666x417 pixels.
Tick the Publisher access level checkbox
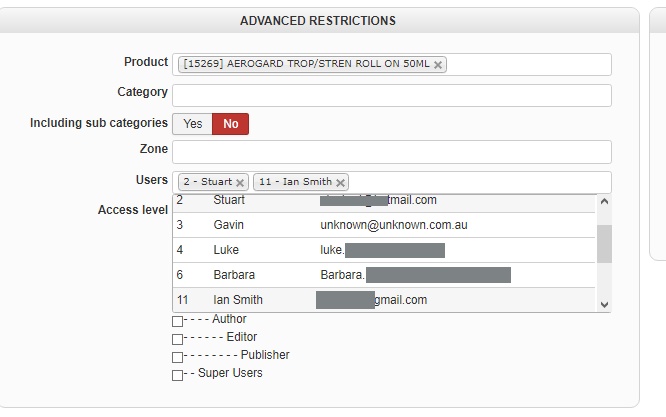(x=177, y=357)
